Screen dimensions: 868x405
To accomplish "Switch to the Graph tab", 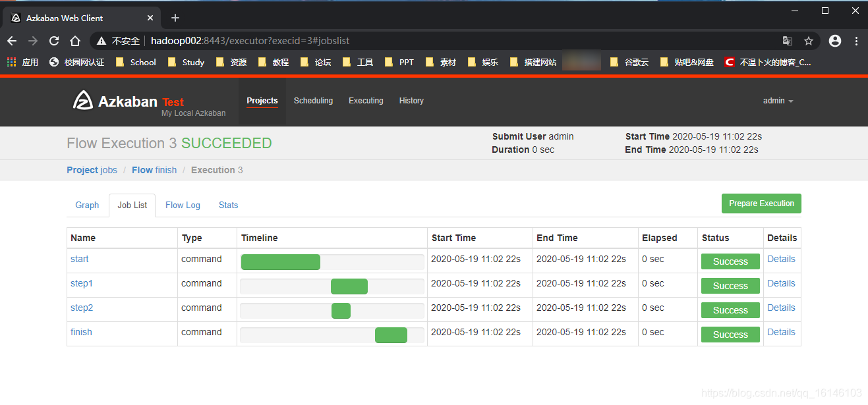I will point(87,205).
